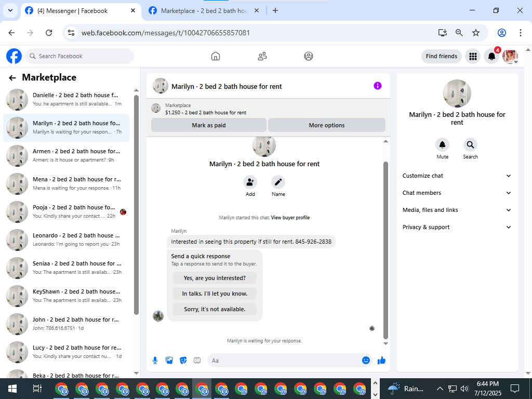Image resolution: width=532 pixels, height=399 pixels.
Task: Click the browser address bar URL
Action: point(166,33)
